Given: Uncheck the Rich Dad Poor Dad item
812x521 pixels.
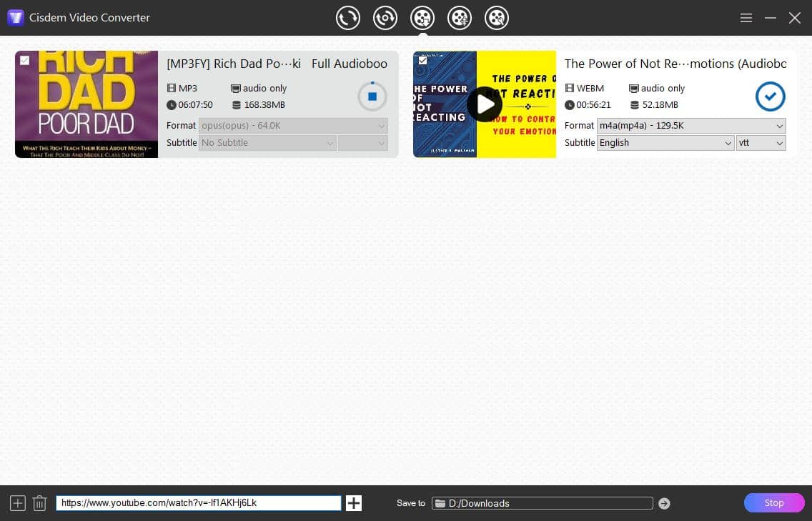Looking at the screenshot, I should (x=25, y=61).
